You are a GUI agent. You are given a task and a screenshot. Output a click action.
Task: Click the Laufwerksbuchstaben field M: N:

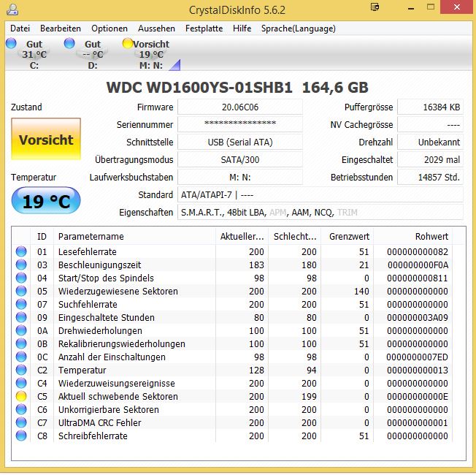coord(239,177)
